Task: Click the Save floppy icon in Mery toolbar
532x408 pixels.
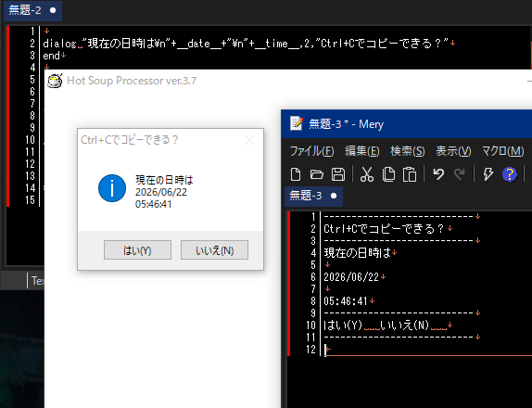Action: pyautogui.click(x=338, y=174)
